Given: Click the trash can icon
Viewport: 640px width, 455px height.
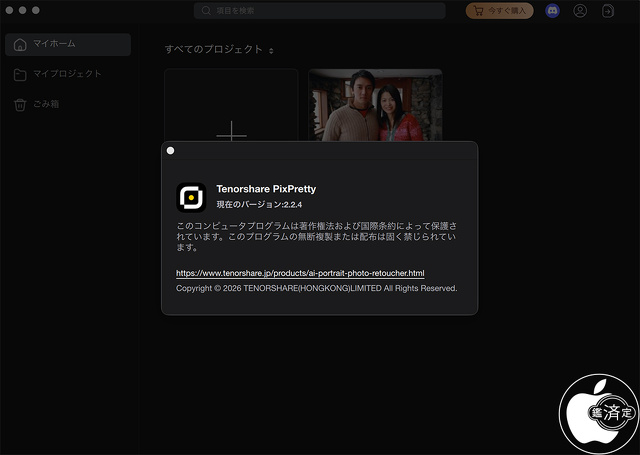Looking at the screenshot, I should pos(20,105).
